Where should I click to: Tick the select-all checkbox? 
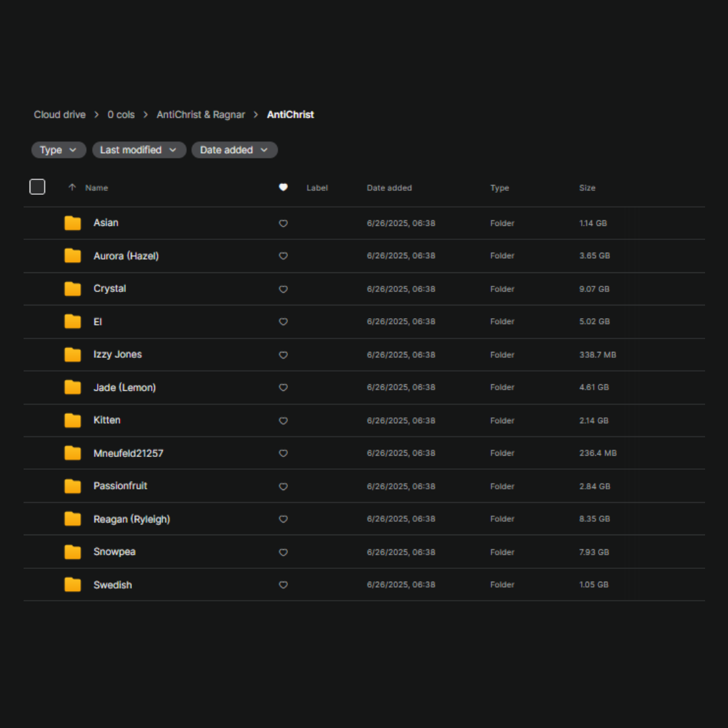(x=38, y=187)
